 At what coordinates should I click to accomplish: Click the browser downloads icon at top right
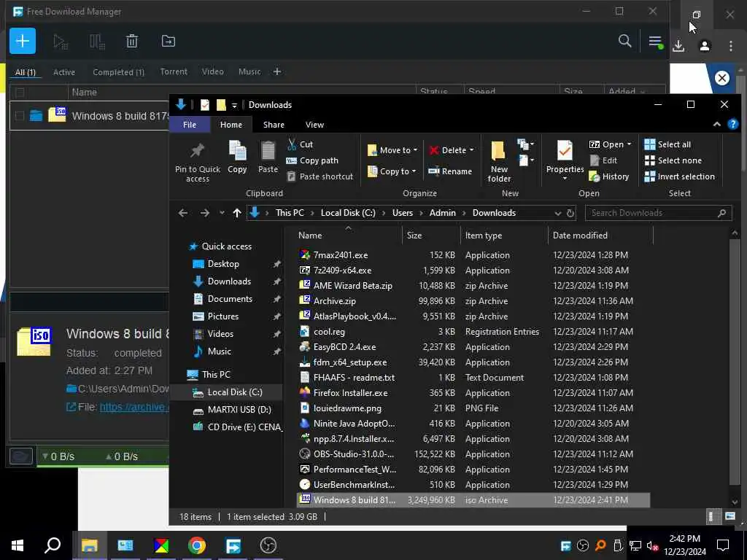(678, 46)
